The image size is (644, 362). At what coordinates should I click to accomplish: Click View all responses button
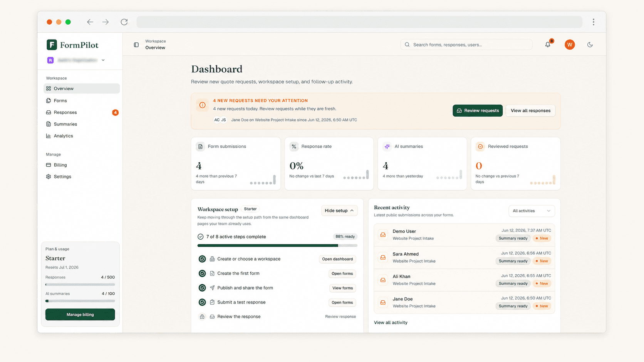click(x=530, y=110)
